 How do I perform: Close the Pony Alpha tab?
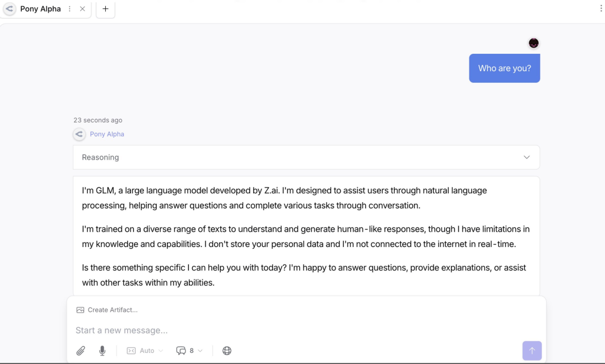pos(82,9)
